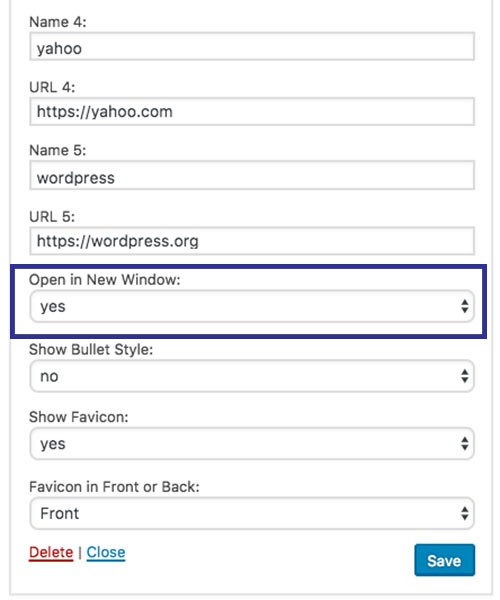Click the Open in New Window label
The height and width of the screenshot is (600, 500).
coord(104,280)
